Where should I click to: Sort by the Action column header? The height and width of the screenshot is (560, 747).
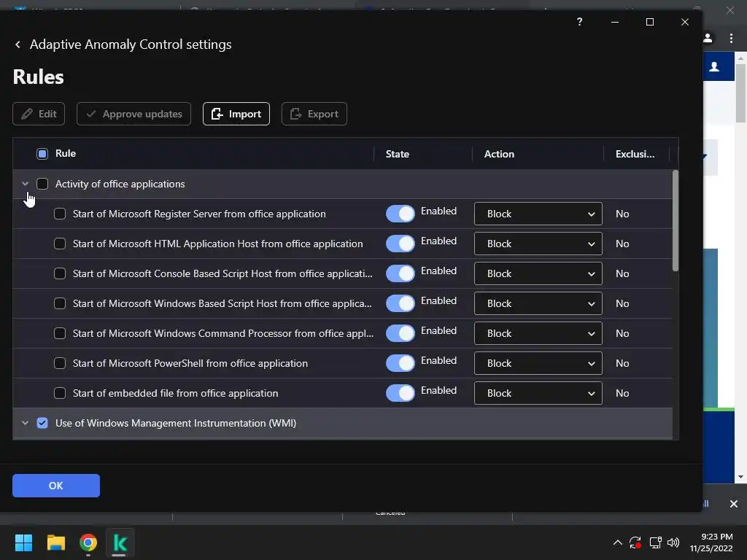click(x=499, y=154)
